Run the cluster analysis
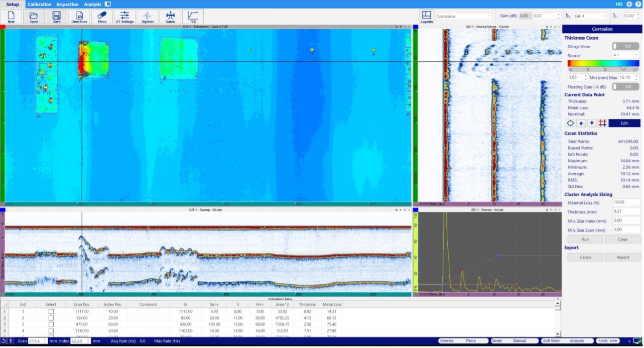644x348 pixels. pos(585,240)
